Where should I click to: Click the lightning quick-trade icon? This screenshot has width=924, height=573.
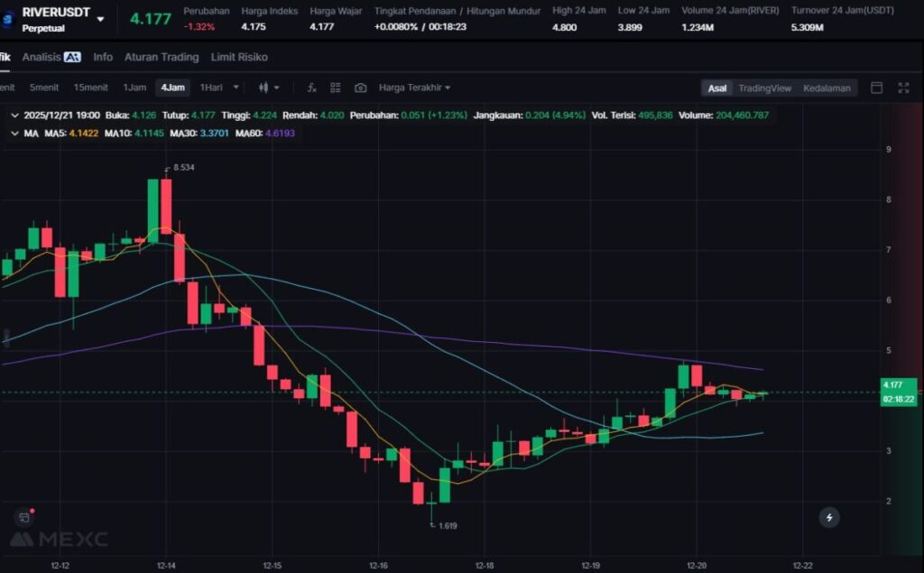pyautogui.click(x=828, y=517)
